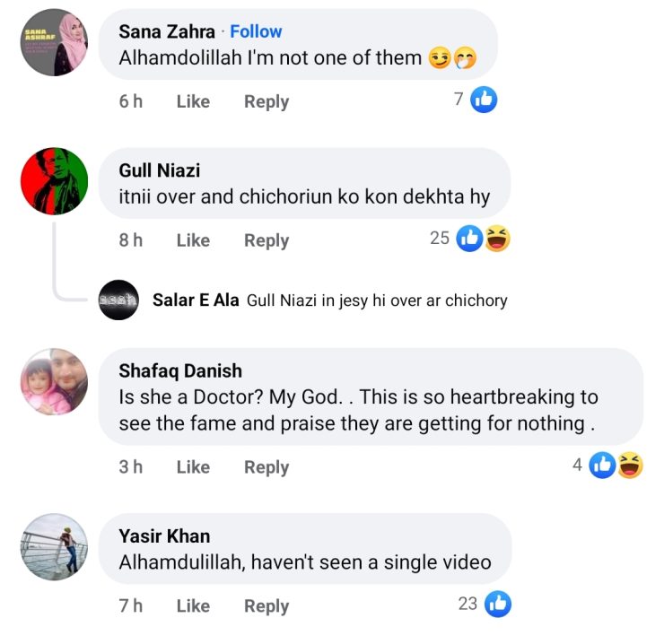Click like reaction icon on Gull Niazi's comment
The image size is (664, 644).
[x=469, y=239]
